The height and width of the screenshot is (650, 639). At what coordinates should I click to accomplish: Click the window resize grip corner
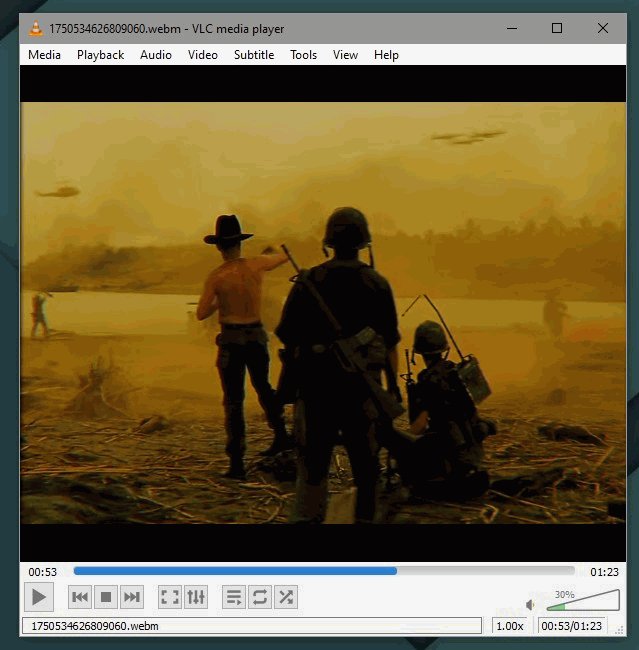pyautogui.click(x=620, y=630)
